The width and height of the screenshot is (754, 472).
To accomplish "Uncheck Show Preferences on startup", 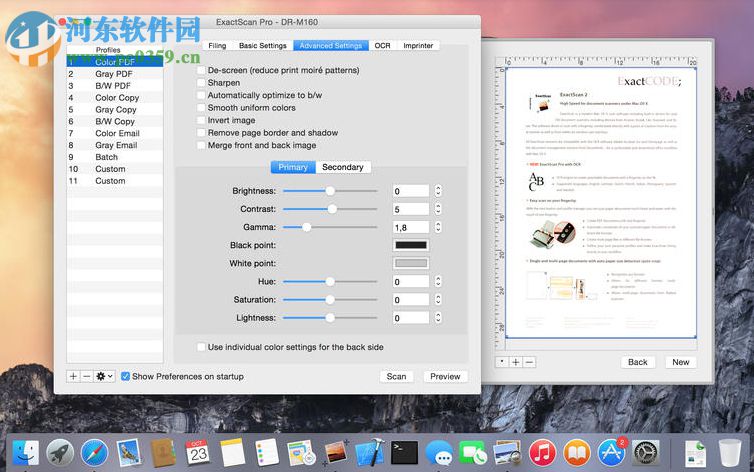I will point(126,376).
